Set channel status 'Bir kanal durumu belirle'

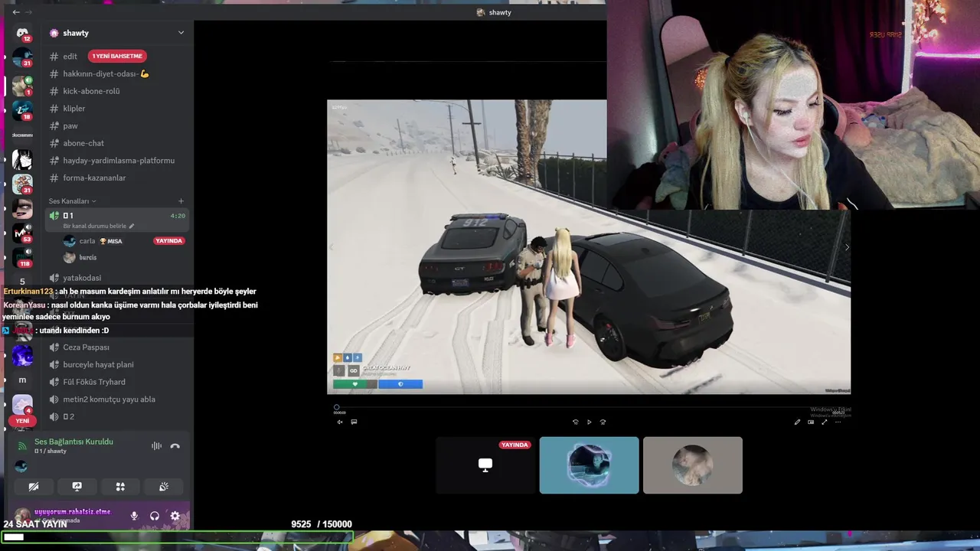(98, 226)
